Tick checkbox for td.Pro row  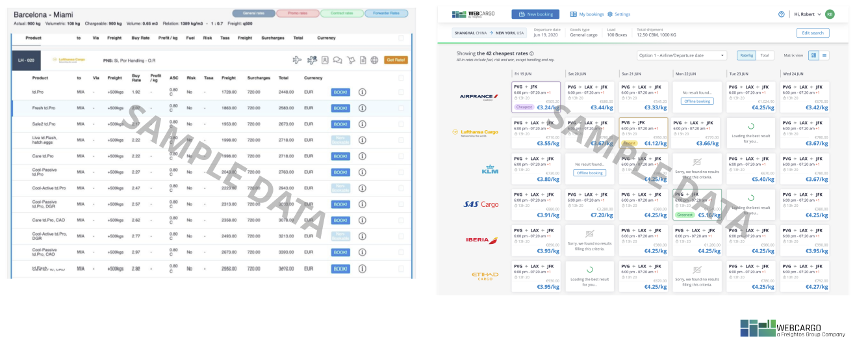point(401,92)
